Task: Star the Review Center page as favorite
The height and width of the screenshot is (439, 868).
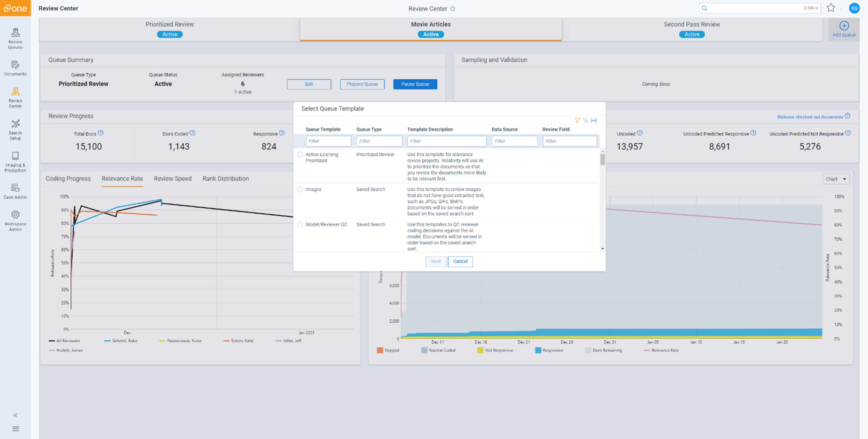Action: [x=453, y=8]
